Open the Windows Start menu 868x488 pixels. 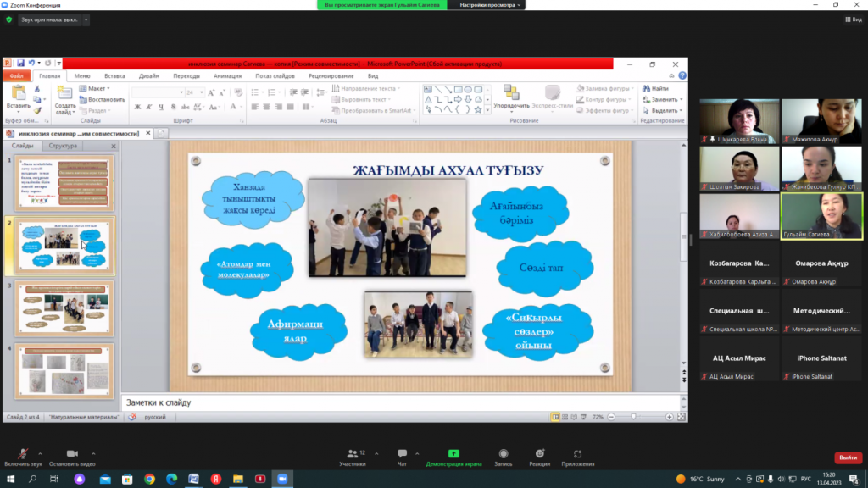click(10, 480)
